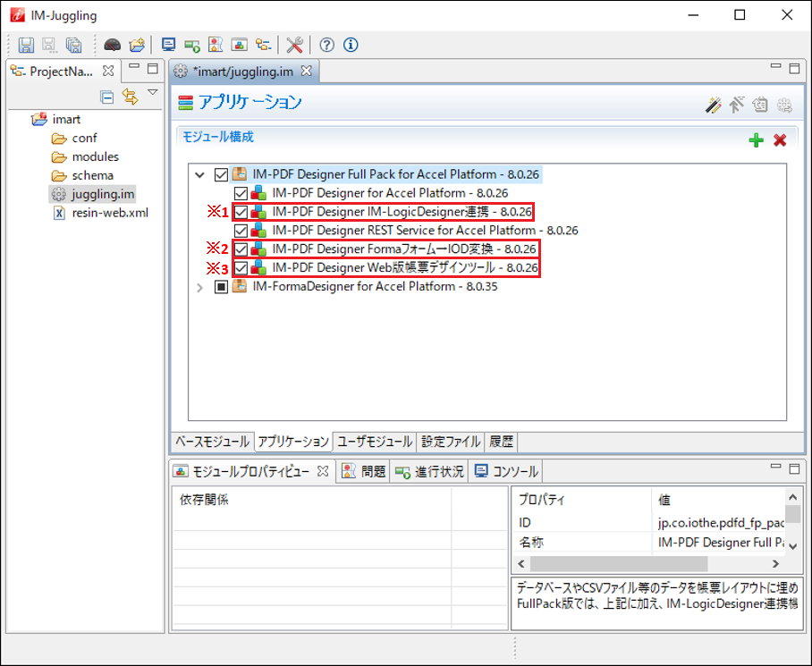
Task: Maximize the IM-Juggling window
Action: [740, 15]
